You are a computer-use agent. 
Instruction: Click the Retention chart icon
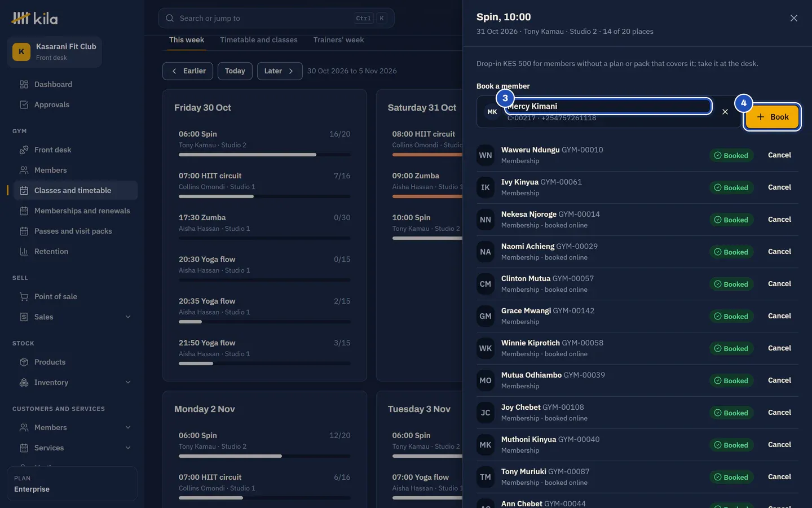[24, 252]
